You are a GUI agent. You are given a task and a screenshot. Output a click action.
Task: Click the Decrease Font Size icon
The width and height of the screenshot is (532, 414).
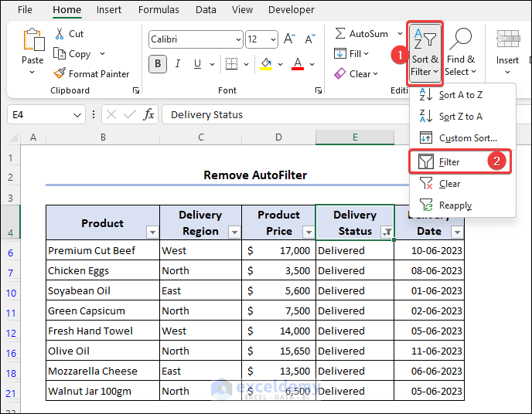[310, 39]
